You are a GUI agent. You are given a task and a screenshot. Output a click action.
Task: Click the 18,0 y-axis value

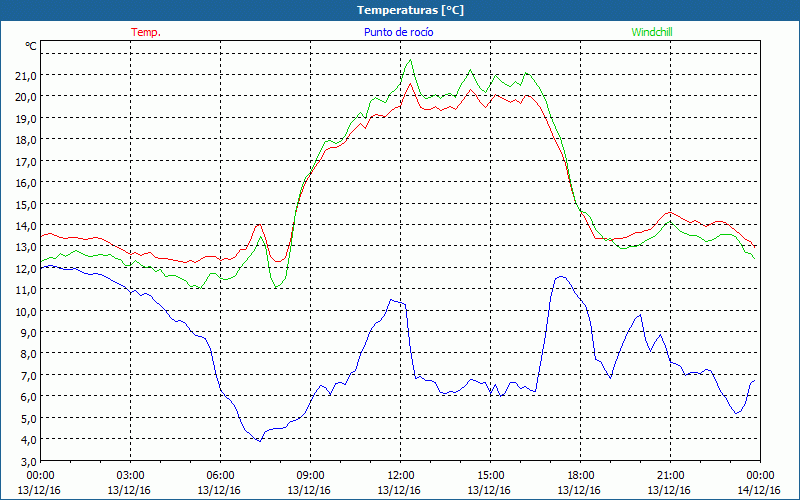click(x=26, y=140)
